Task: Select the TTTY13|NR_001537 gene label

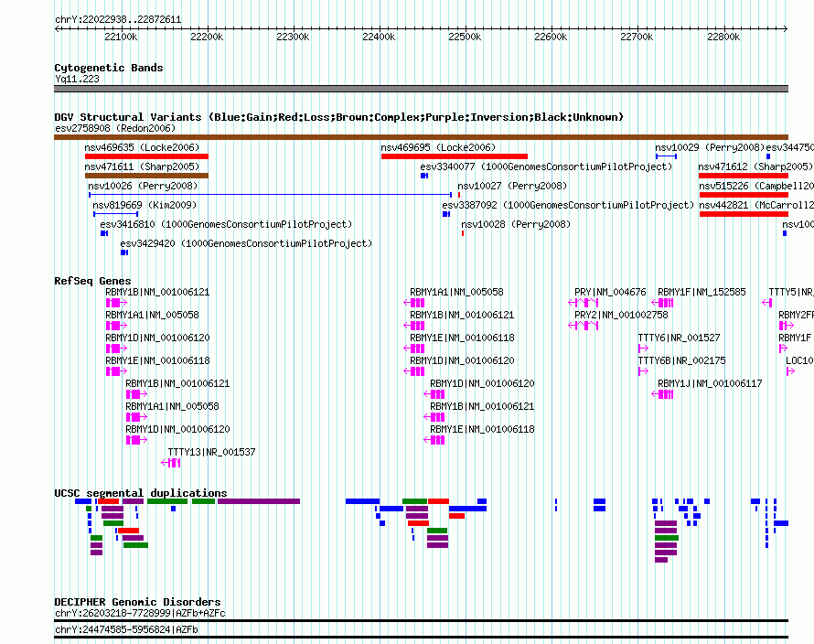Action: click(212, 453)
